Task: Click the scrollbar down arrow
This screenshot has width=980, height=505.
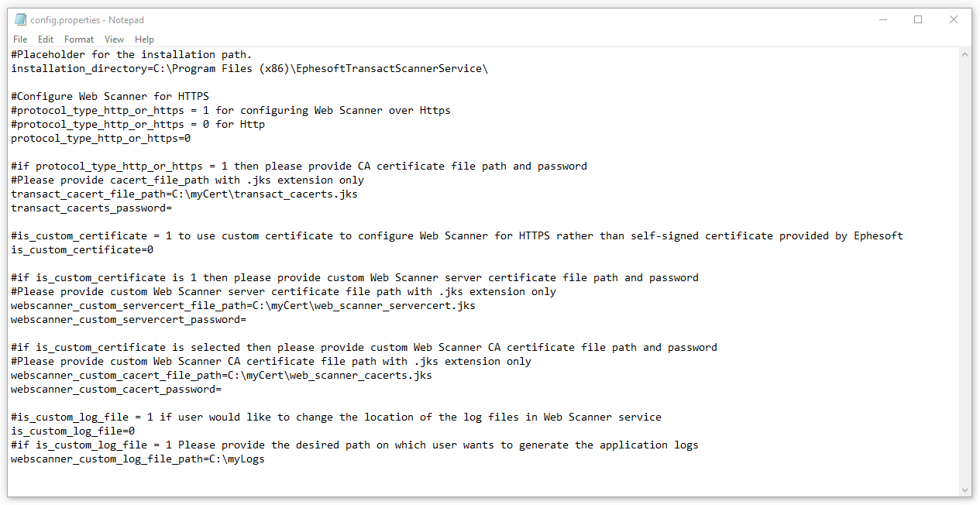Action: tap(965, 490)
